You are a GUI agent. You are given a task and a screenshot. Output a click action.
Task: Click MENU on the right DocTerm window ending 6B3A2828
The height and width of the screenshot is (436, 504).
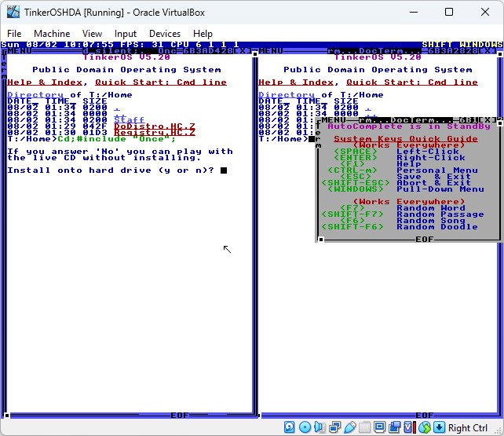271,51
